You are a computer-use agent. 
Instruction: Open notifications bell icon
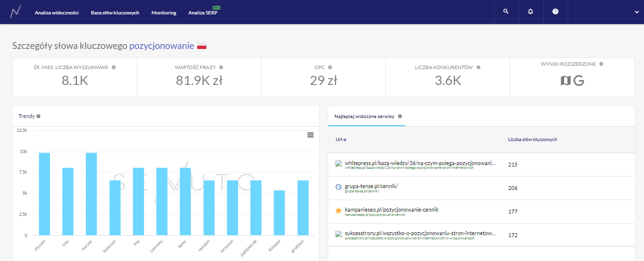point(530,12)
